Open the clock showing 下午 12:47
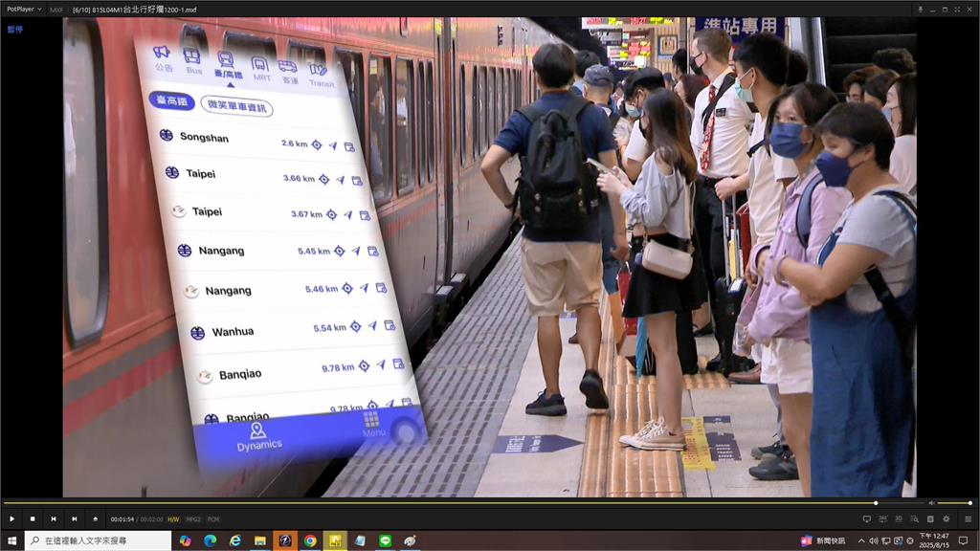This screenshot has width=980, height=551. coord(934,540)
